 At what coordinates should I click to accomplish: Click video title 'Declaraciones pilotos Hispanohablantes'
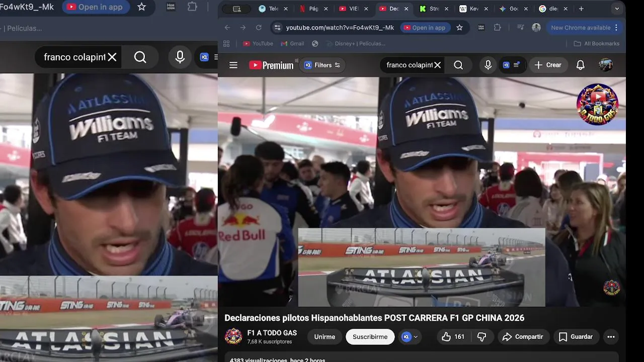pos(374,318)
